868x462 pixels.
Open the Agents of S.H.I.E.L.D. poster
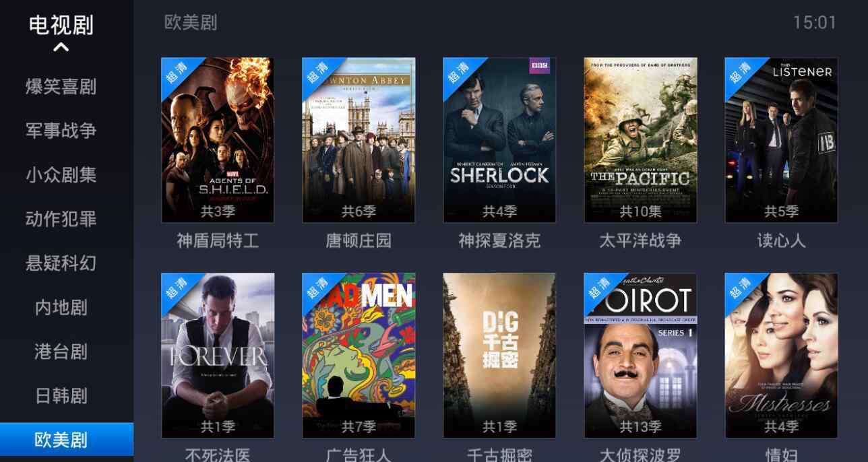[218, 140]
